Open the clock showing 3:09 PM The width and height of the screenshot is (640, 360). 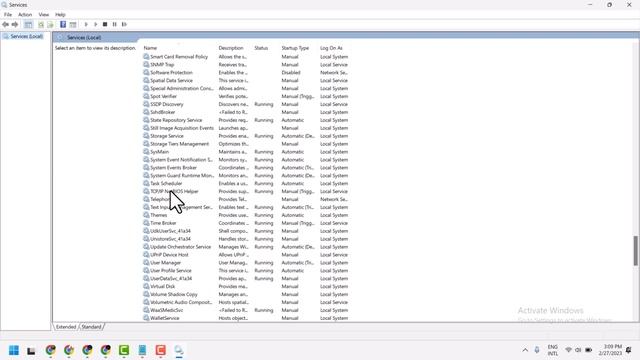[611, 350]
